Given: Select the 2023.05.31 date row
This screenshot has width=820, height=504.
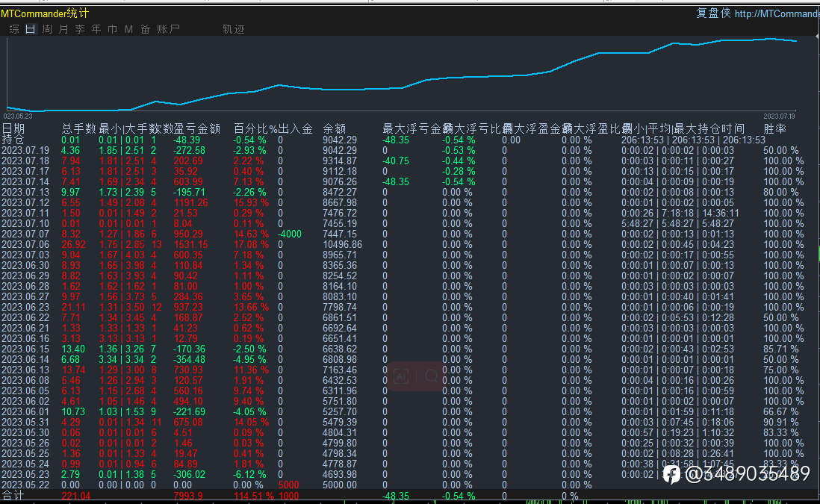Looking at the screenshot, I should pyautogui.click(x=25, y=423).
